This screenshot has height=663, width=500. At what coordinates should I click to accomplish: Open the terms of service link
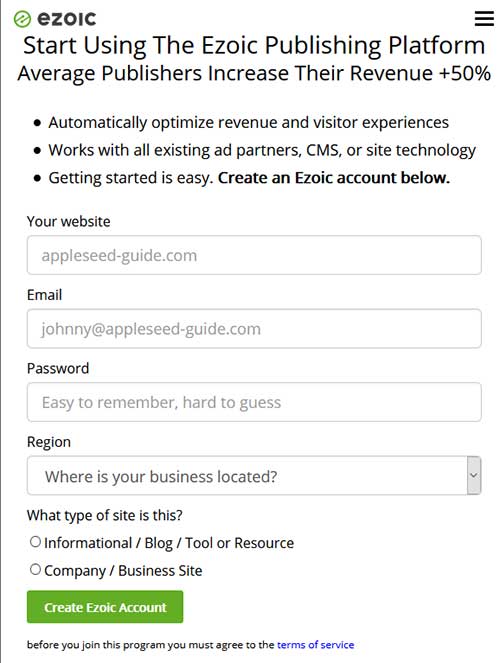(x=315, y=645)
